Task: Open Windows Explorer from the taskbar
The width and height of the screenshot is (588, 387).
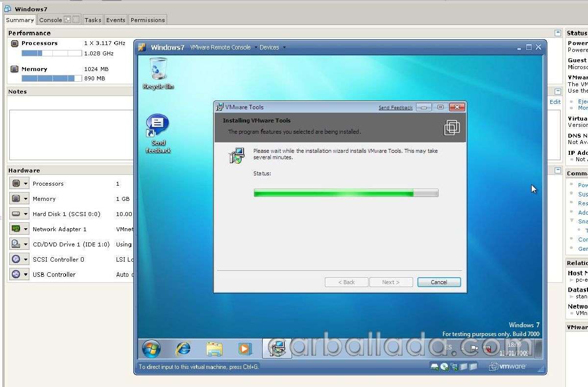Action: [214, 349]
